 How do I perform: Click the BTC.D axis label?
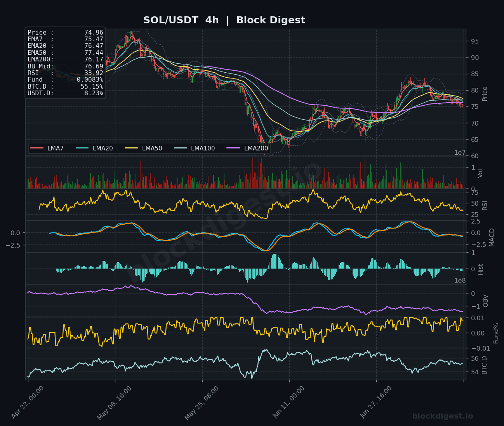[x=484, y=365]
